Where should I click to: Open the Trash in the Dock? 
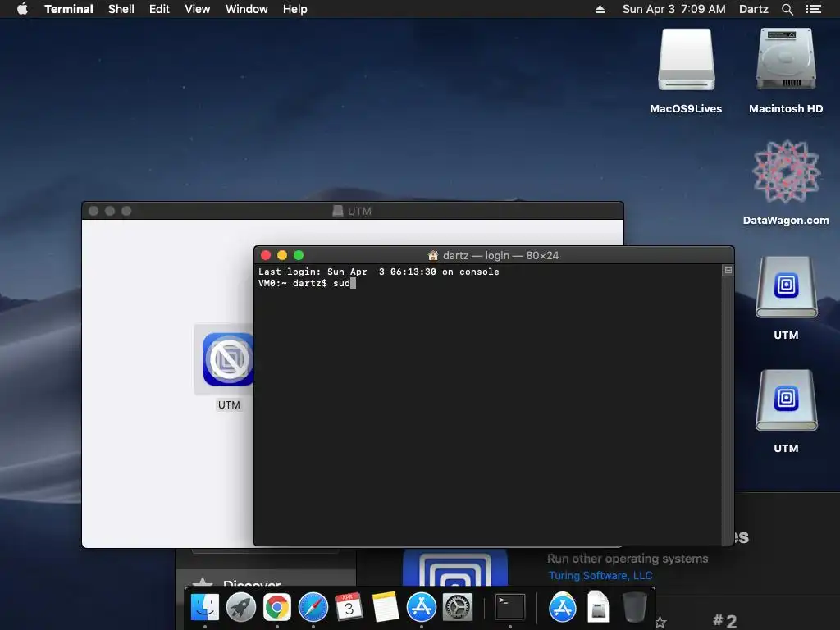click(x=635, y=607)
